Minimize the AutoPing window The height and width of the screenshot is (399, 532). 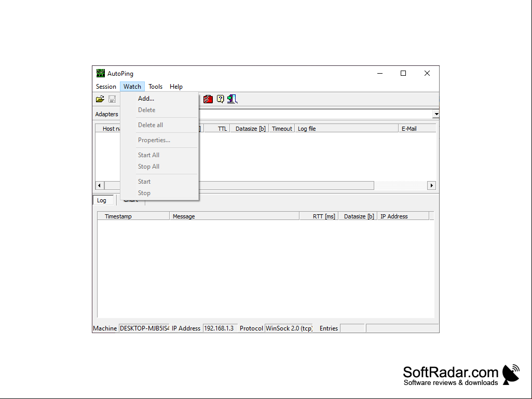[380, 73]
